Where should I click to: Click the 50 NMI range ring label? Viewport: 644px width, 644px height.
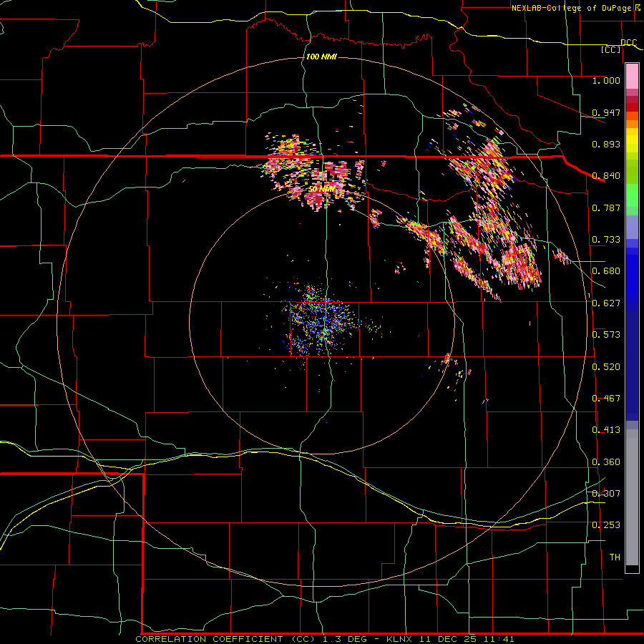322,189
